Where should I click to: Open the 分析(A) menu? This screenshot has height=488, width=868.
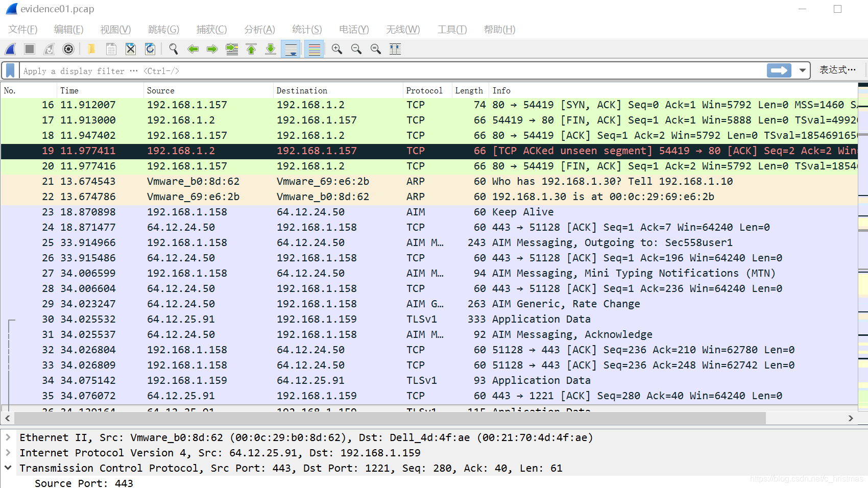point(260,30)
